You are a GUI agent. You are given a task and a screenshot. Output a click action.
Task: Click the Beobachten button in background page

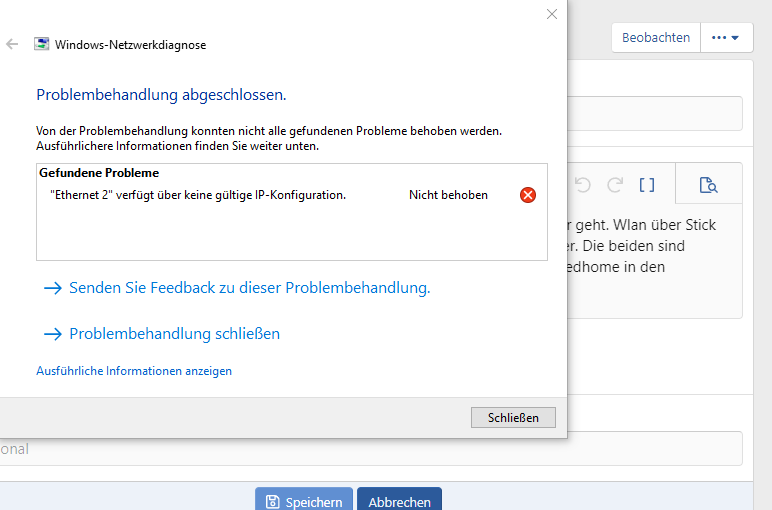(x=656, y=37)
